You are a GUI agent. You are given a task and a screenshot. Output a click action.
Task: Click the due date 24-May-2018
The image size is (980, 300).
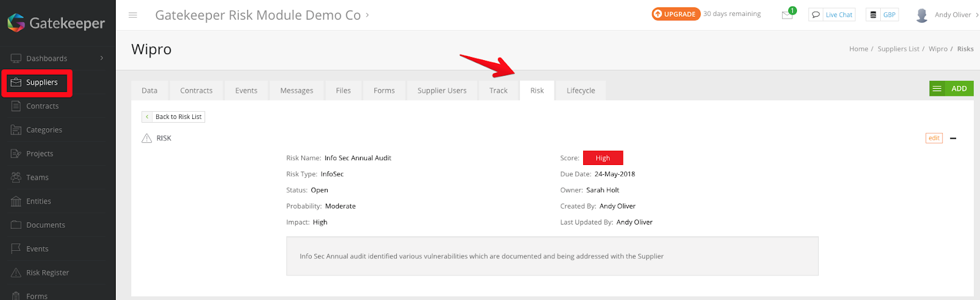(x=614, y=174)
